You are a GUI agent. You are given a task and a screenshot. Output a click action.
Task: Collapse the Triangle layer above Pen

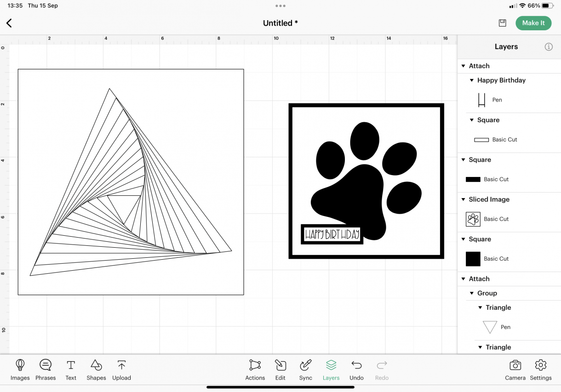click(x=480, y=308)
